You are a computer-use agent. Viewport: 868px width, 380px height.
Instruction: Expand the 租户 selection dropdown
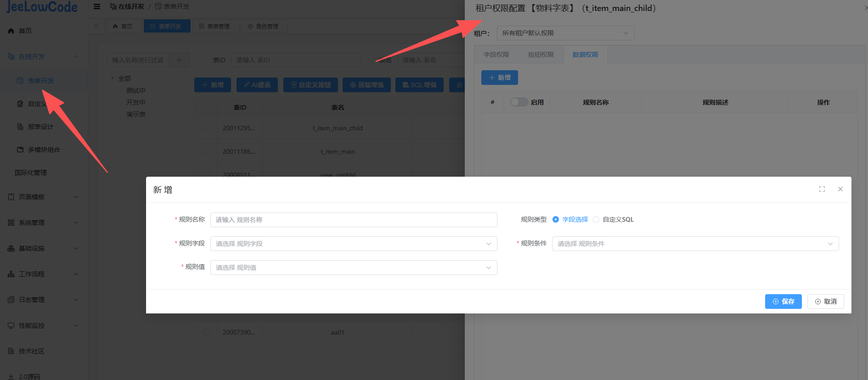tap(565, 33)
